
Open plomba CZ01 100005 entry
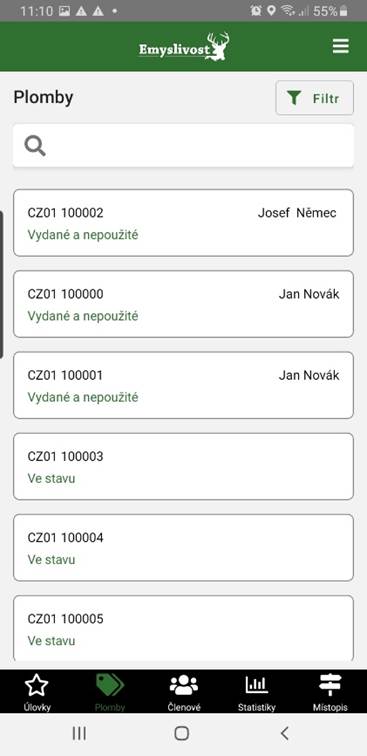coord(183,628)
